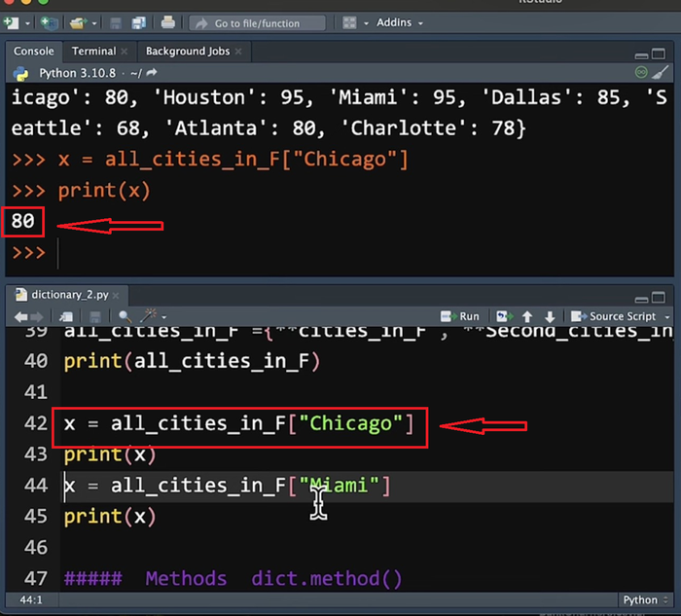Click the go to next section arrow
Viewport: 681px width, 616px height.
(550, 316)
